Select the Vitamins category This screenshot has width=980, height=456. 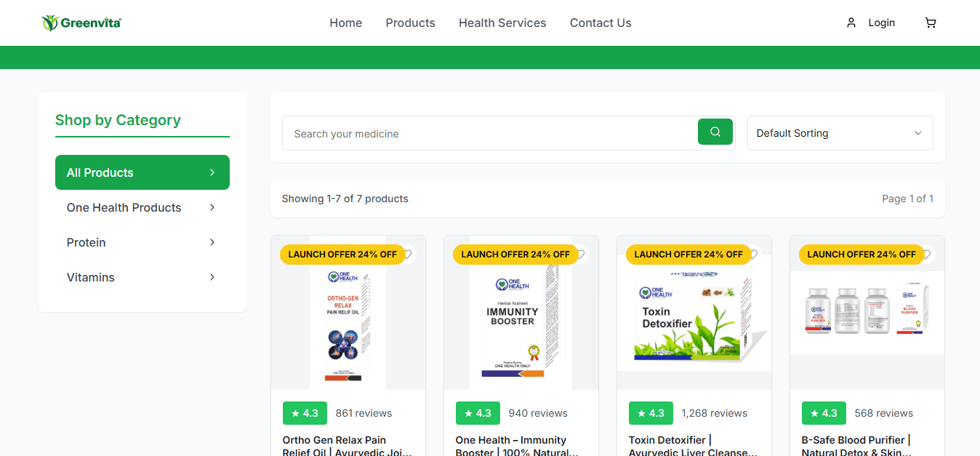142,277
